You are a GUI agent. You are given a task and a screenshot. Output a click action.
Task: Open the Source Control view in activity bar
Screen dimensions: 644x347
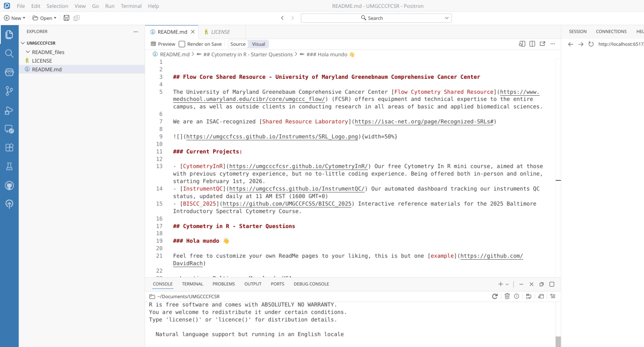pos(9,91)
